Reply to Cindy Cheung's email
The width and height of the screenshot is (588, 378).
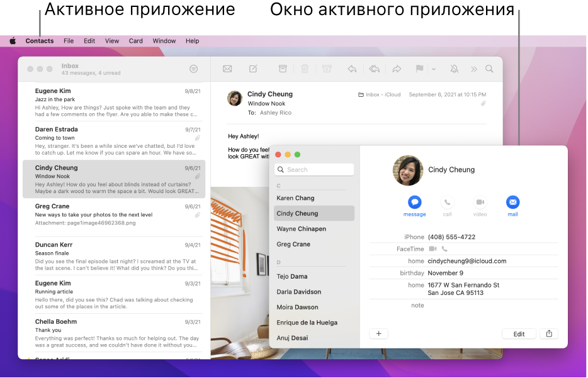[353, 69]
